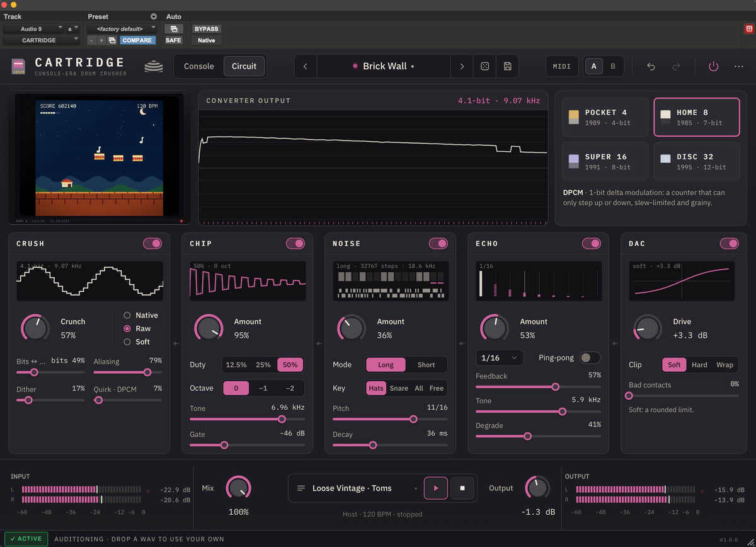This screenshot has height=547, width=756.
Task: Click the game screen preview thumbnail
Action: 99,158
